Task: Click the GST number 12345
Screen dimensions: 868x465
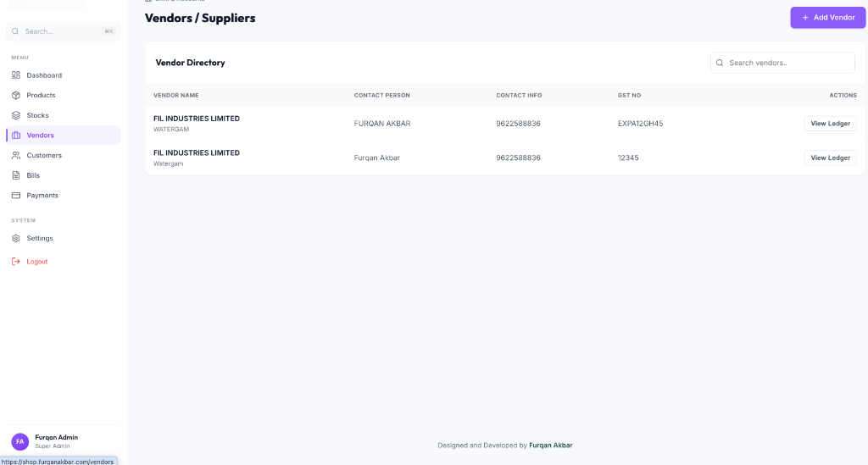Action: point(628,158)
